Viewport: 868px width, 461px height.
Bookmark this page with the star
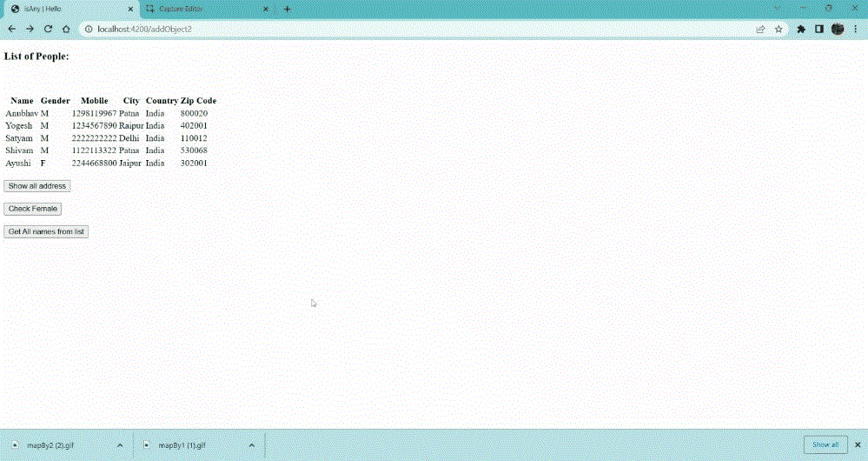click(779, 29)
